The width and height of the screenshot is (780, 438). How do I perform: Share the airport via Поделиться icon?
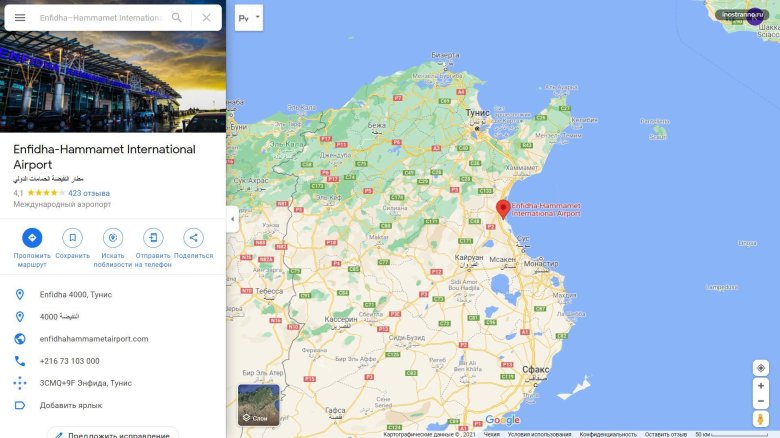click(x=194, y=238)
